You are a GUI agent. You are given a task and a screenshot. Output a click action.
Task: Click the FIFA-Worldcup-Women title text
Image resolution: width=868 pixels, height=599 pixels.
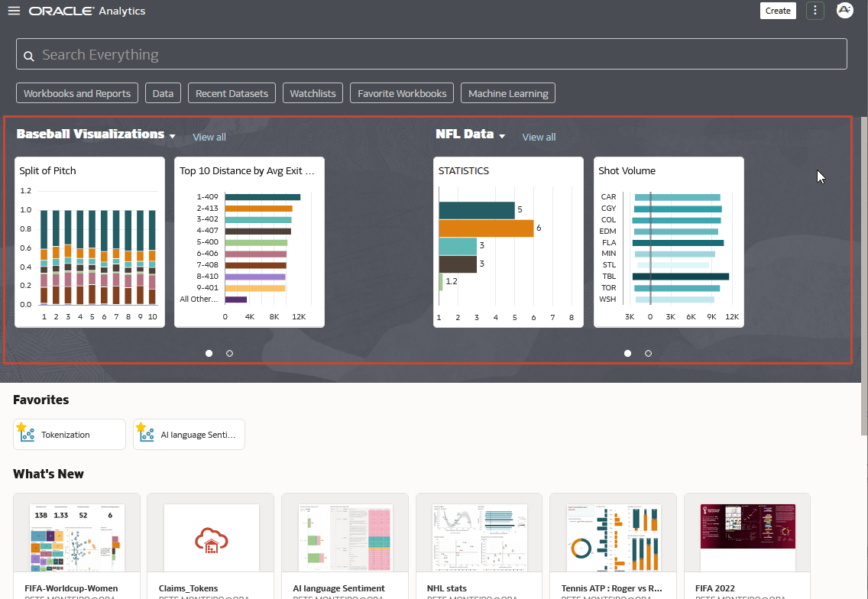tap(71, 588)
